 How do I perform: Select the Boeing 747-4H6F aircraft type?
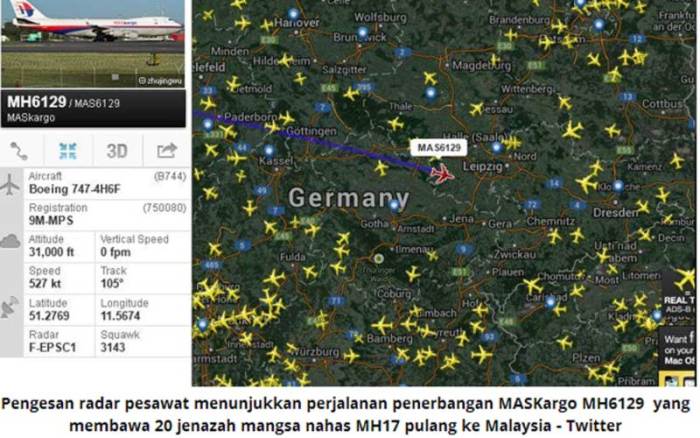pyautogui.click(x=75, y=189)
